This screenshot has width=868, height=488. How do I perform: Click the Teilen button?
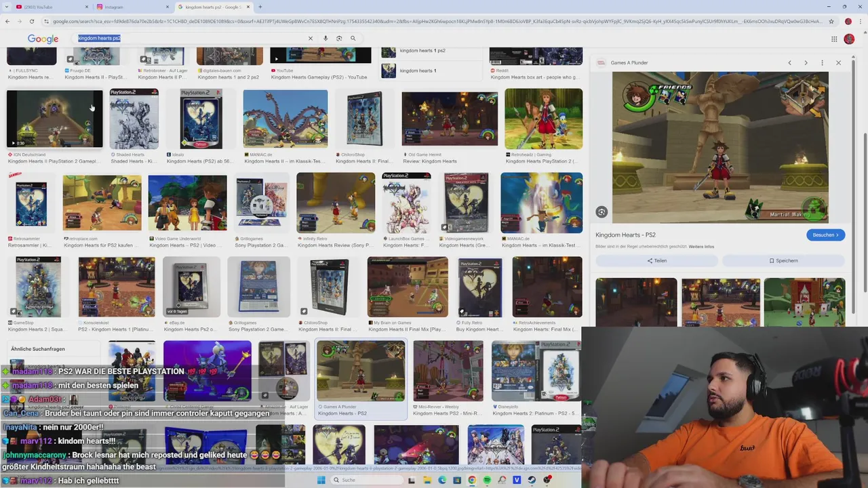tap(656, 260)
